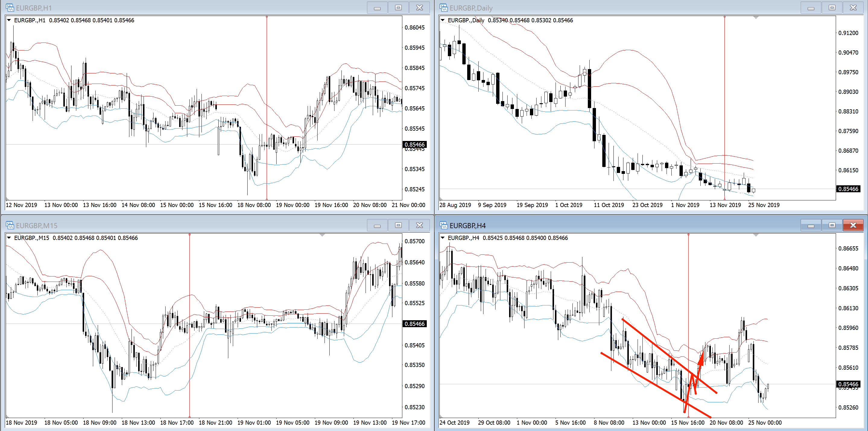Click the EURGBP,H4 chart window icon

click(x=443, y=225)
